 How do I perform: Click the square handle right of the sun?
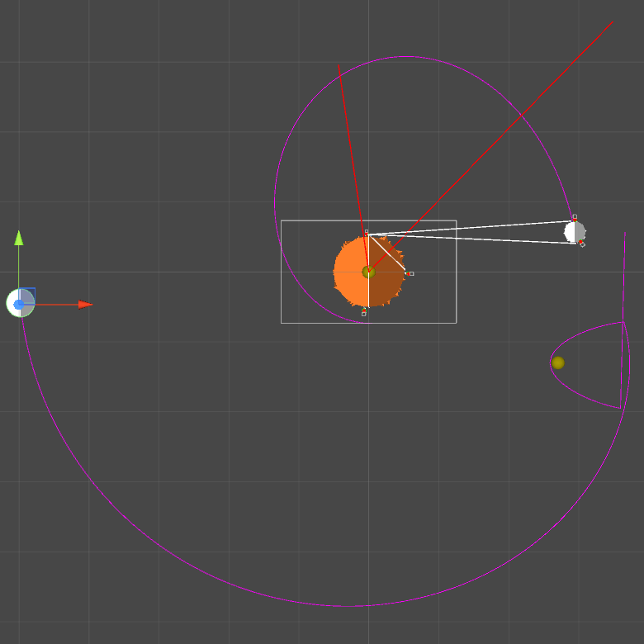click(x=411, y=273)
